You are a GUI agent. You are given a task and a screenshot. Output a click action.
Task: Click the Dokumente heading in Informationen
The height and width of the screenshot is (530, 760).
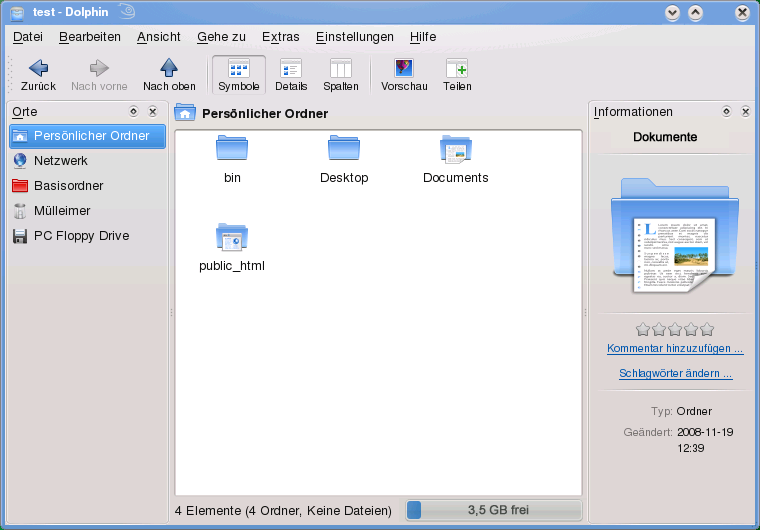click(x=665, y=137)
